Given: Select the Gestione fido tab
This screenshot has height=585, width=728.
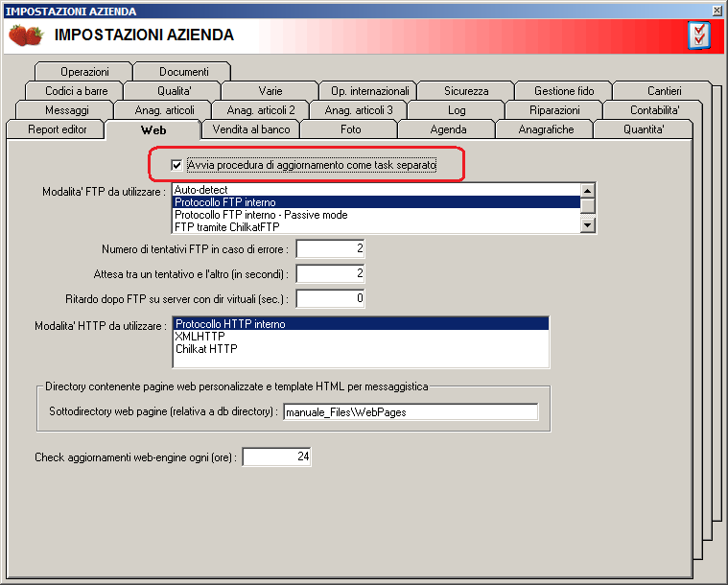Looking at the screenshot, I should coord(564,91).
